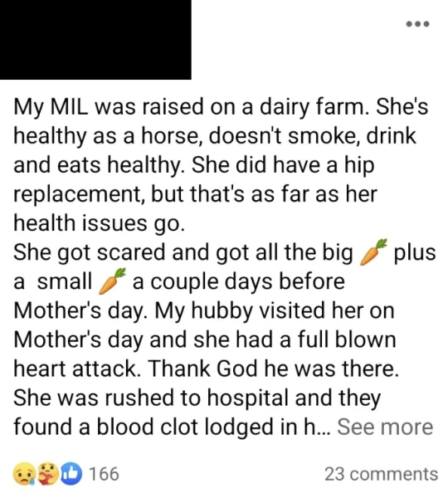Screen dimensions: 448x498
Task: Click the line 'replacement, but that's as far as her'
Action: pos(195,193)
